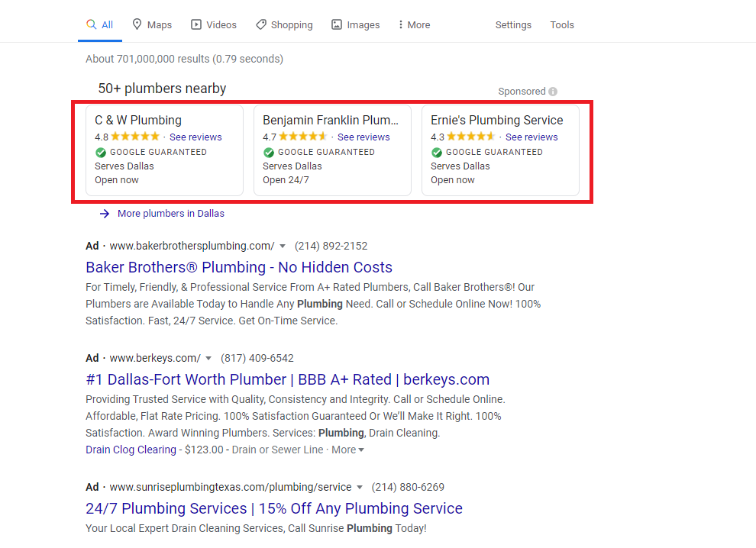Click Ernie's Plumbing Google Guaranteed checkmark badge
Viewport: 756px width, 548px height.
[x=436, y=153]
